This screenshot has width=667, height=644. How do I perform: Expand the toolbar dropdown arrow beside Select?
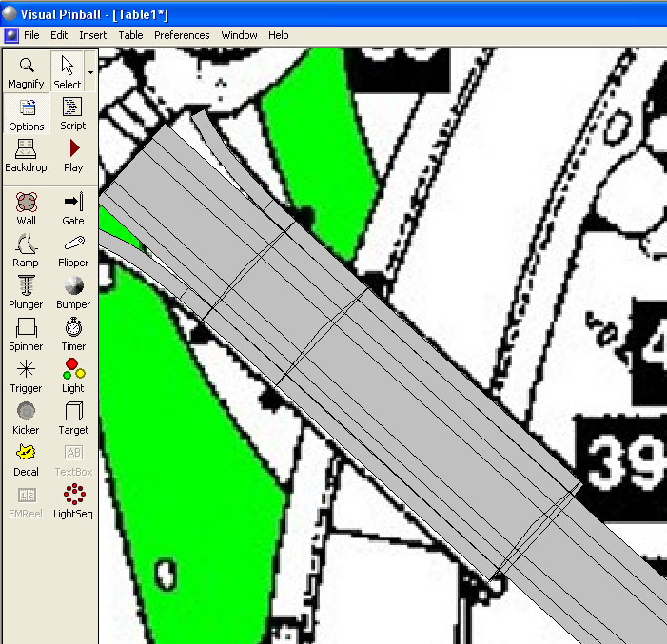click(90, 71)
